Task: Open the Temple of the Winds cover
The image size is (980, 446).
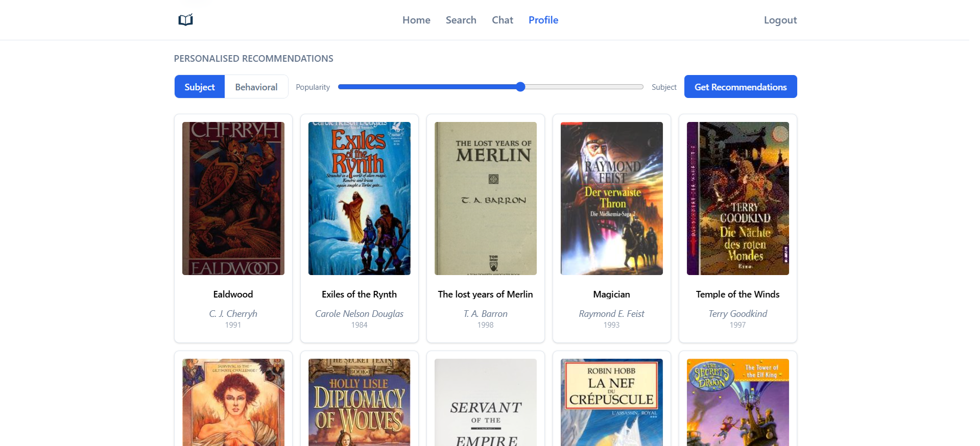Action: pos(738,199)
